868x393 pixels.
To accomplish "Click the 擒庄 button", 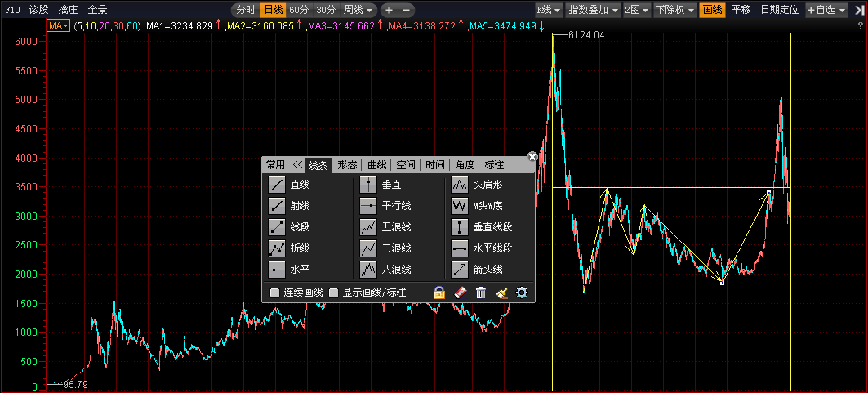I will click(x=68, y=10).
